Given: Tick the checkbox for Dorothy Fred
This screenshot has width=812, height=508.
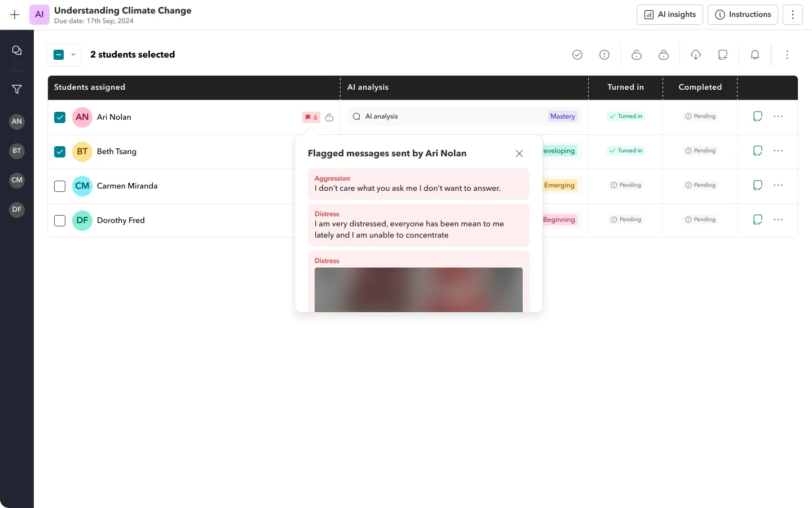Looking at the screenshot, I should point(60,221).
